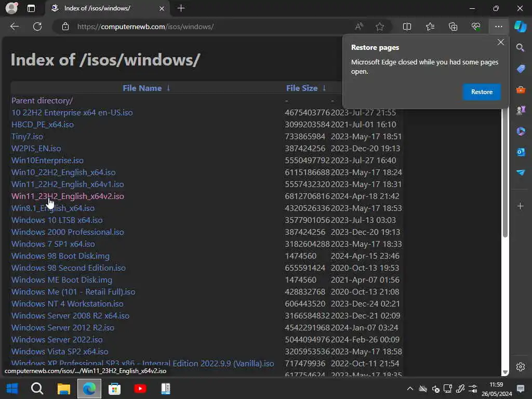
Task: Open the tab actions menu icon
Action: click(x=31, y=8)
